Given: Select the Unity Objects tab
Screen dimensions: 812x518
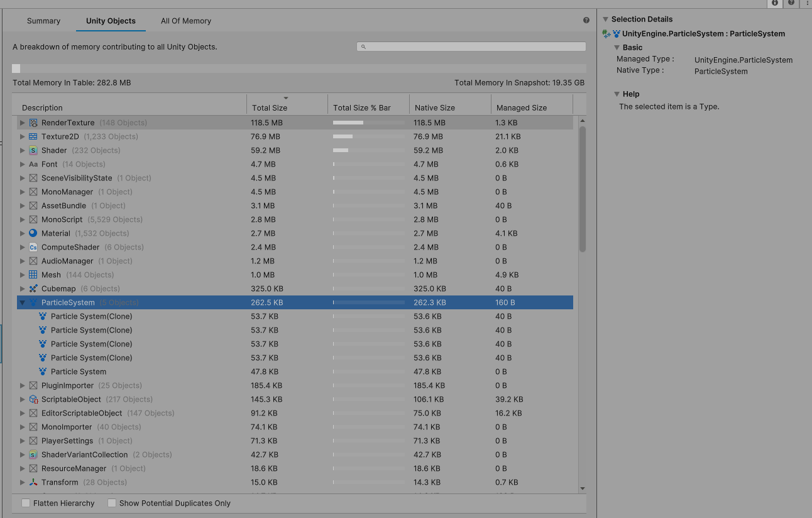Looking at the screenshot, I should click(x=111, y=21).
